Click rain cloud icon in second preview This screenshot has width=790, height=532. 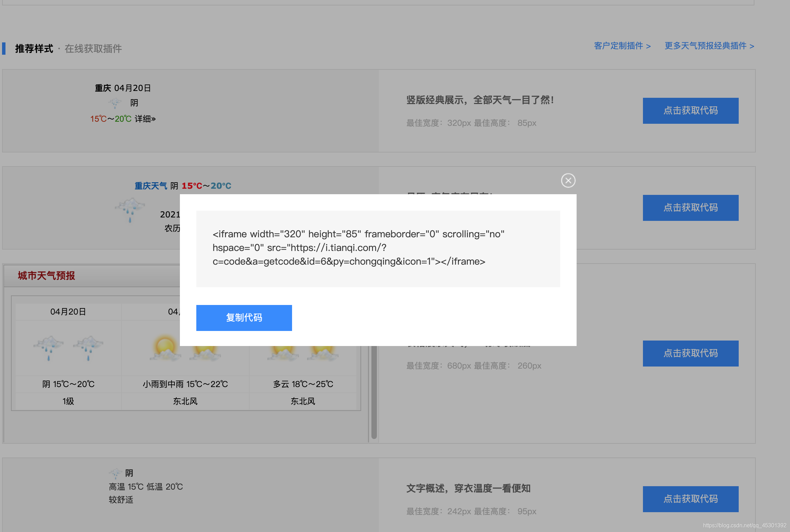coord(130,210)
